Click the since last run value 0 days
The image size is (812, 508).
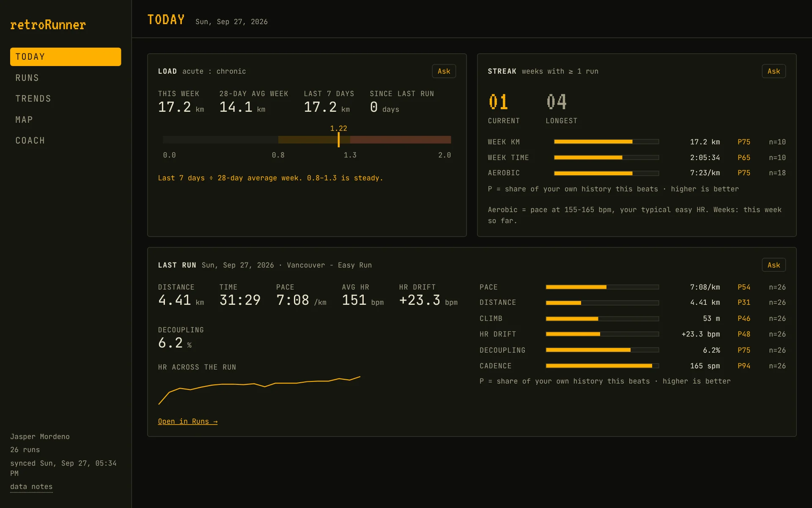point(384,107)
